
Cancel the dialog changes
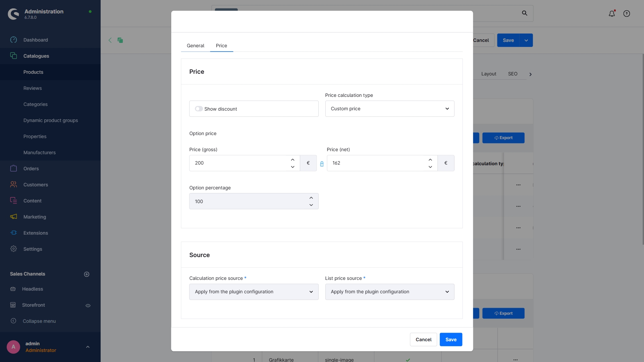coord(423,339)
